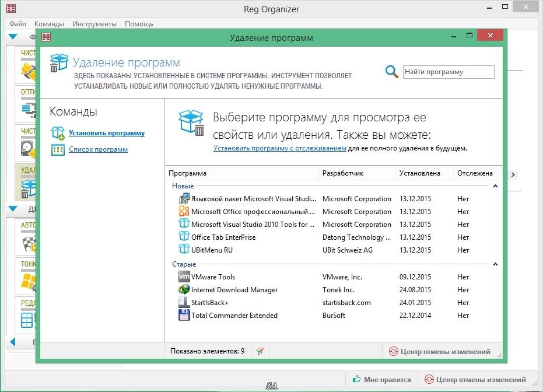Collapse the Старые group
The width and height of the screenshot is (543, 392).
click(495, 264)
